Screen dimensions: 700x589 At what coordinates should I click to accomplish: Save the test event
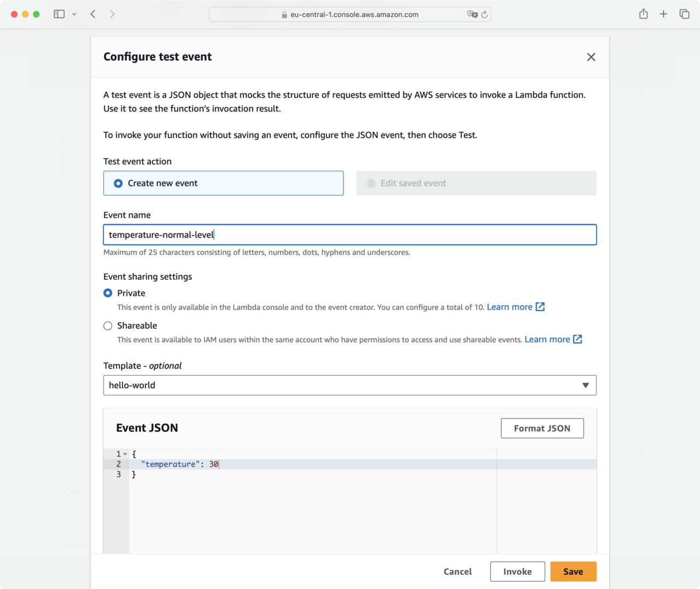coord(573,571)
